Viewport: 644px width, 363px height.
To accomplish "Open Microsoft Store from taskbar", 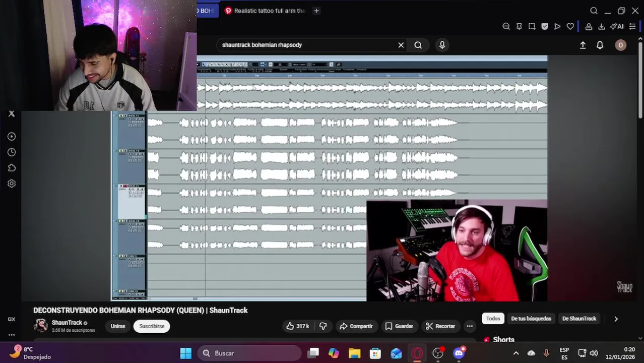I will coord(375,353).
